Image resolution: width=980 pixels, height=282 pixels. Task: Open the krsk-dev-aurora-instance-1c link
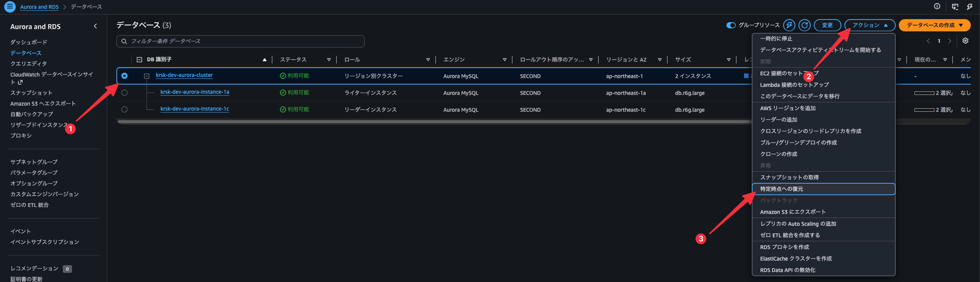195,109
